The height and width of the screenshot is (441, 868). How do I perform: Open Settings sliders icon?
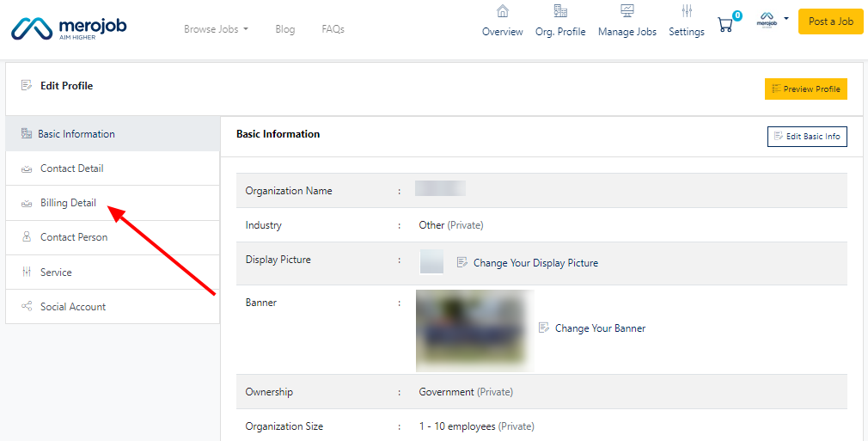coord(687,11)
